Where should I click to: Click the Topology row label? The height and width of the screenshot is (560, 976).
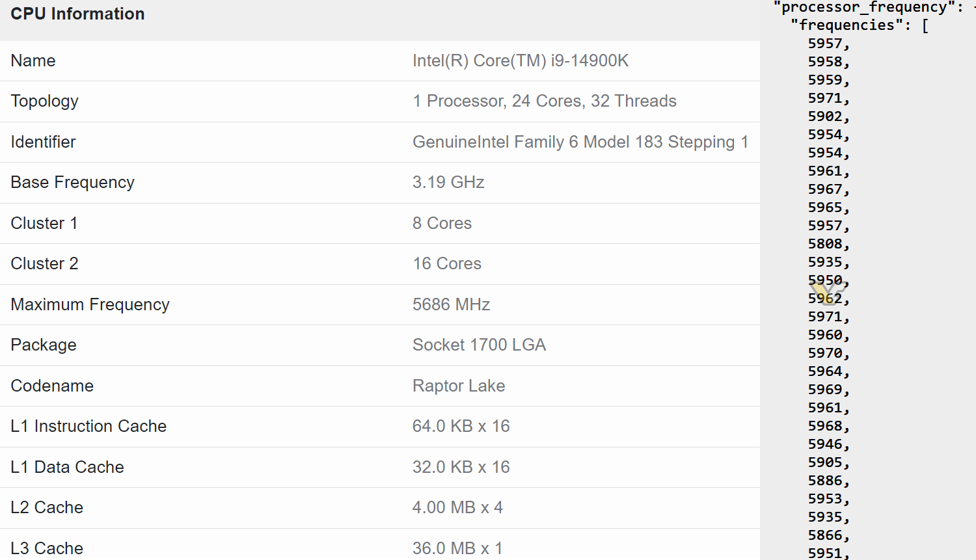[x=44, y=101]
